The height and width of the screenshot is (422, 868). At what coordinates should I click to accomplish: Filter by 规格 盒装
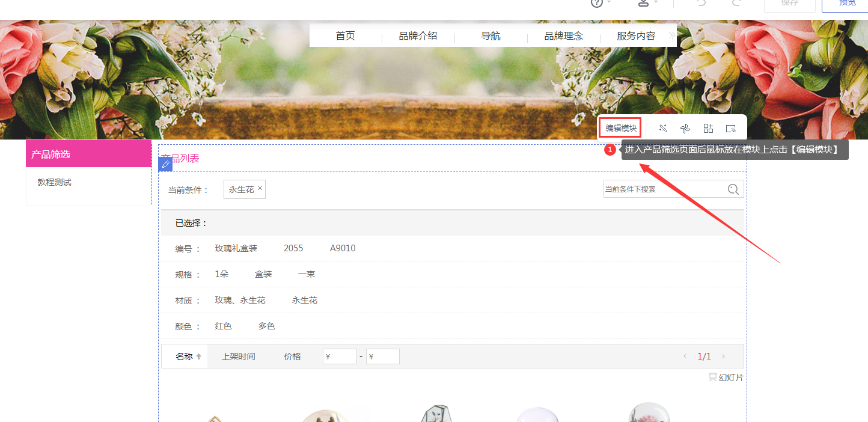click(263, 274)
